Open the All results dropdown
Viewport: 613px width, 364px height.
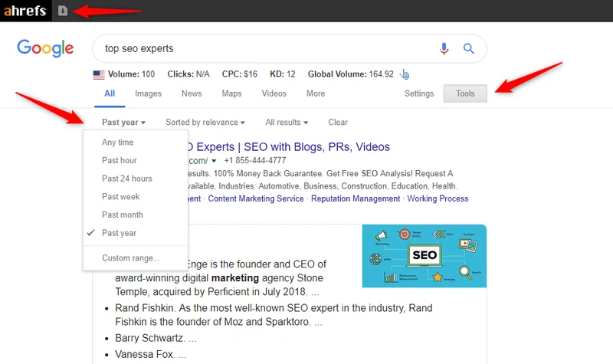[287, 123]
